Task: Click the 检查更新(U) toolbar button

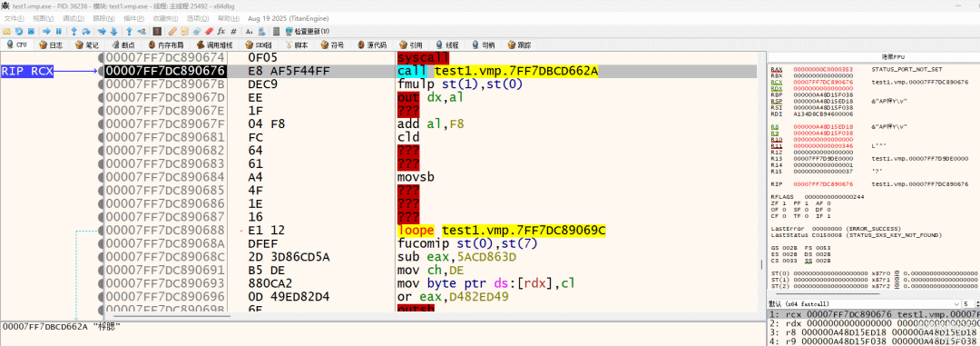Action: (x=308, y=31)
